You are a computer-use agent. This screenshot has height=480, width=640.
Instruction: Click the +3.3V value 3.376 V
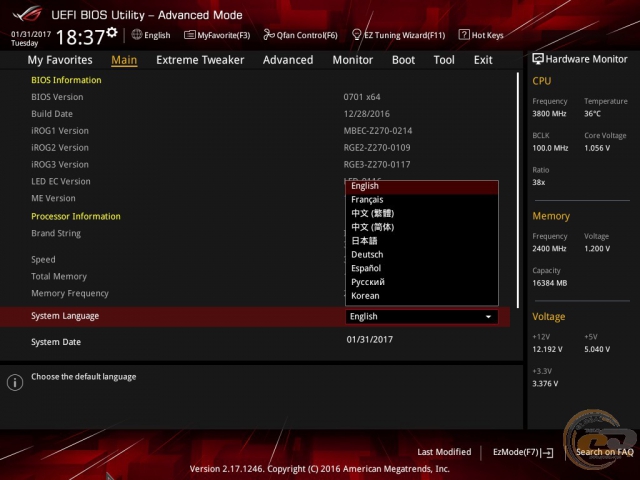(x=545, y=384)
